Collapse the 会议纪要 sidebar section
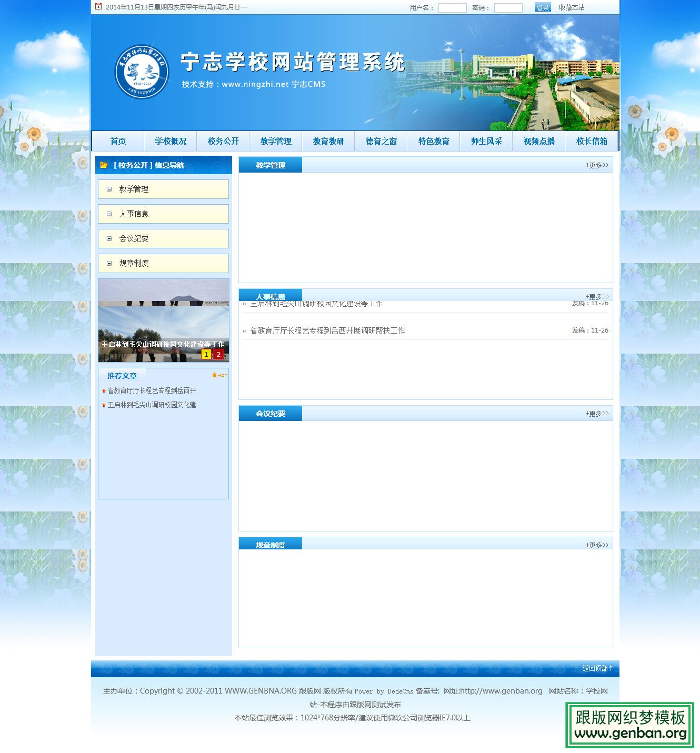The width and height of the screenshot is (700, 753). [x=109, y=238]
